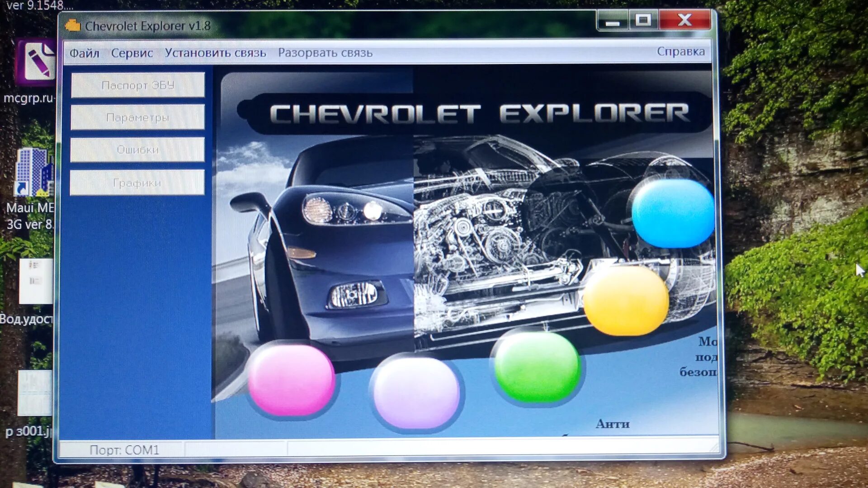Image resolution: width=868 pixels, height=488 pixels.
Task: Open the p з001 image file icon
Action: (x=34, y=392)
